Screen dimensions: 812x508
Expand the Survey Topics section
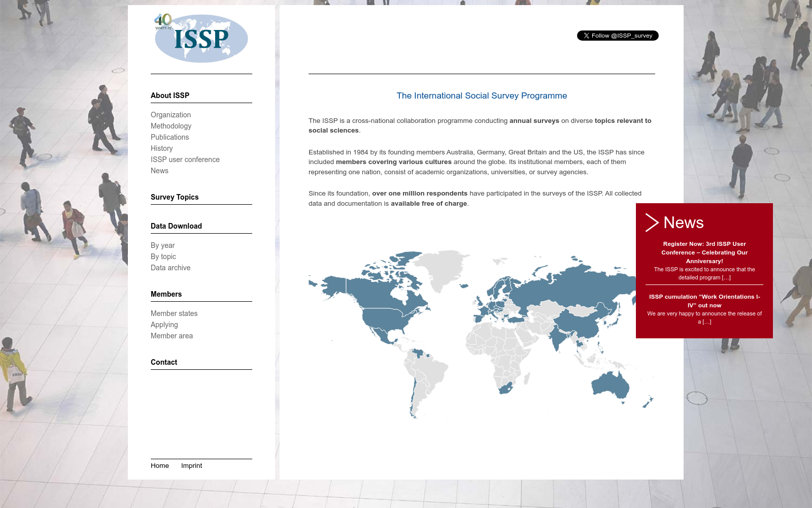click(175, 197)
